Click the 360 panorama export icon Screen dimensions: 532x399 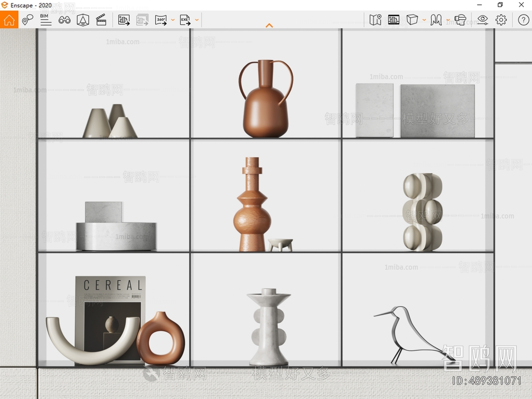(161, 20)
